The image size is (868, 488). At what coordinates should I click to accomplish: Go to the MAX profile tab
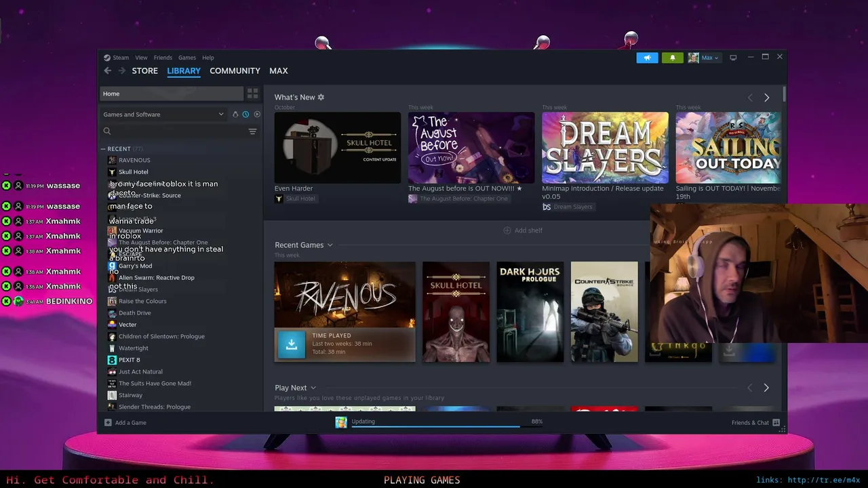pyautogui.click(x=279, y=70)
